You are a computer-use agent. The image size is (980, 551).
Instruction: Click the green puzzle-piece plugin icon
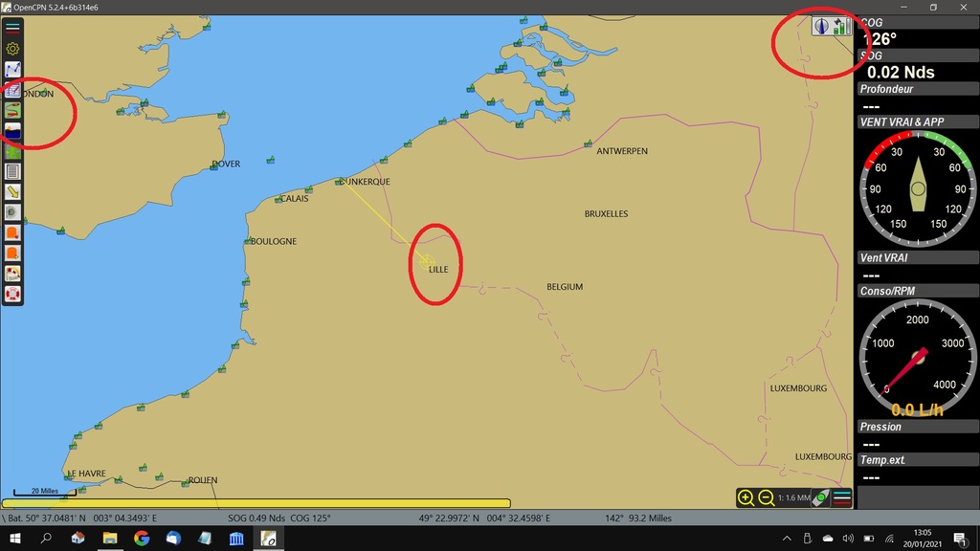pos(12,151)
